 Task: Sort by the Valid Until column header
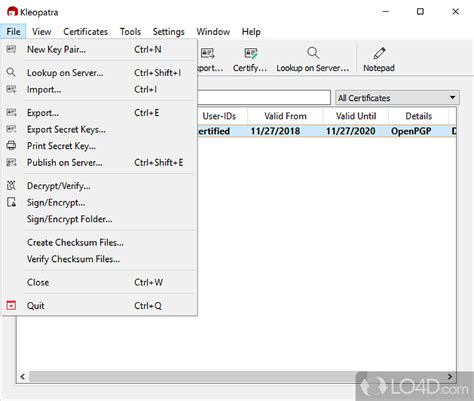(x=356, y=116)
